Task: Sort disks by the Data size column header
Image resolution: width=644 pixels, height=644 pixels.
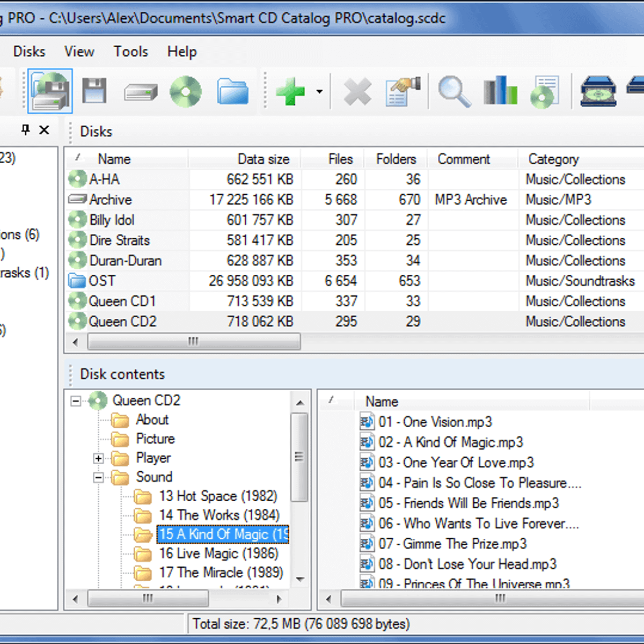Action: tap(264, 159)
